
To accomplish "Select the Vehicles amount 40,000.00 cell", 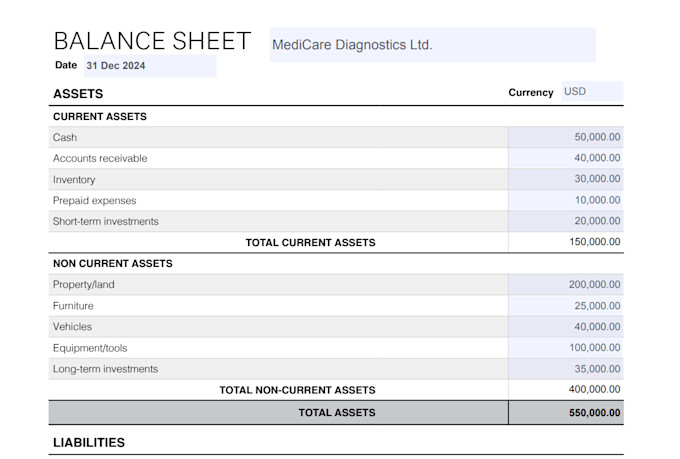I will tap(566, 327).
